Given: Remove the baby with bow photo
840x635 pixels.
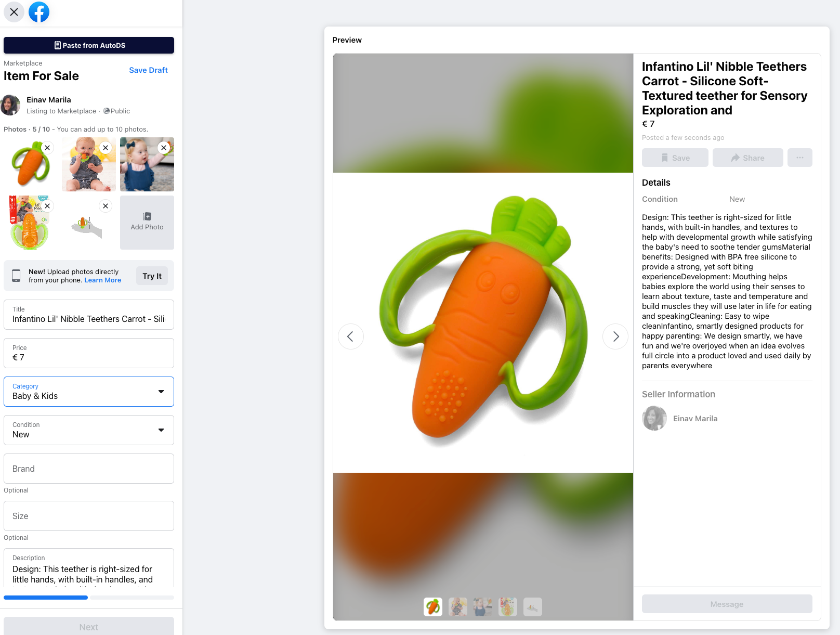Looking at the screenshot, I should pos(164,148).
